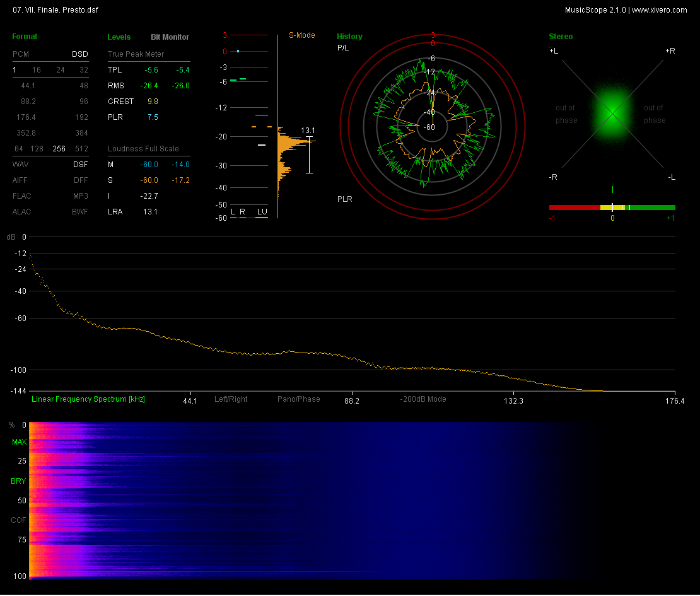Click the circular history radar plot

[433, 126]
